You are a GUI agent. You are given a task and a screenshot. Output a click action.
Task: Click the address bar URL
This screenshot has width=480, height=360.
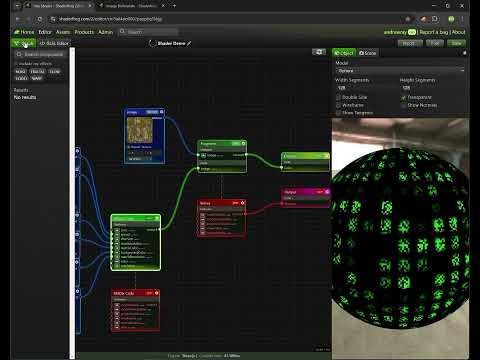pyautogui.click(x=110, y=19)
